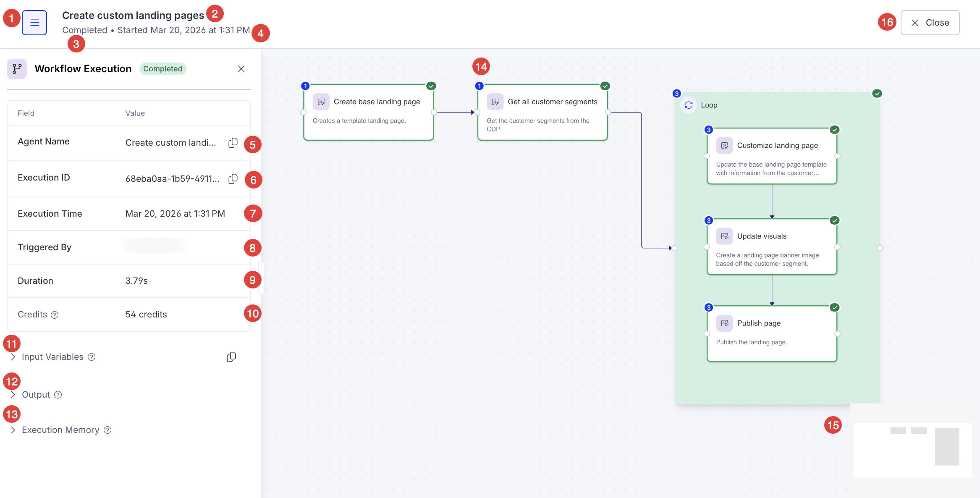
Task: Select the Get all customer segments node
Action: (542, 111)
